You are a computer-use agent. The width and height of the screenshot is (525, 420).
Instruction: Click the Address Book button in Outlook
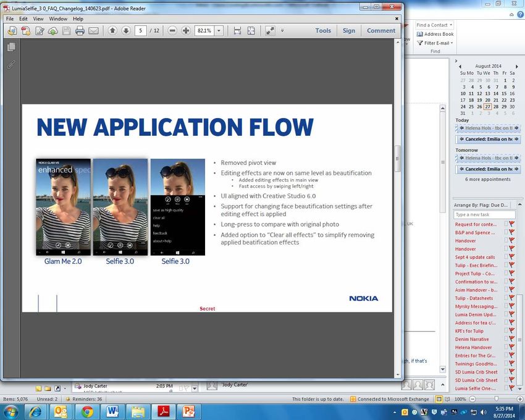tap(435, 34)
